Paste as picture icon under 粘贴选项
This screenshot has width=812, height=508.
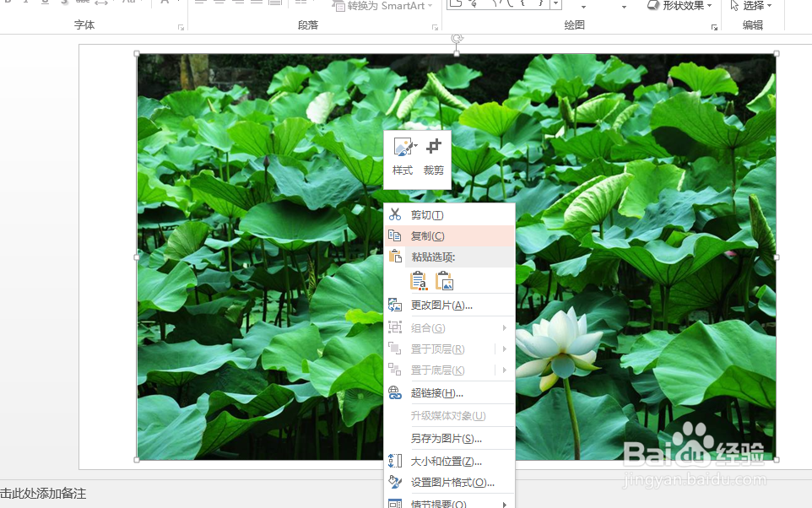(444, 281)
